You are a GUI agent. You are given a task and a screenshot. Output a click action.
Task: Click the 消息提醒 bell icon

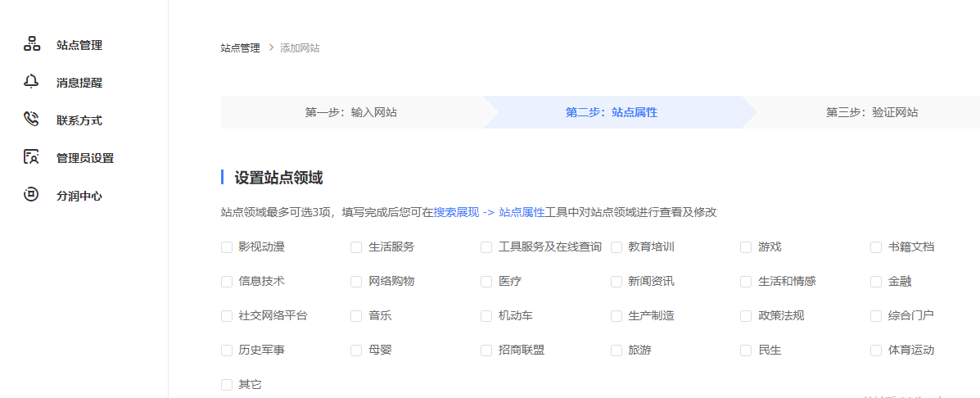(x=31, y=82)
